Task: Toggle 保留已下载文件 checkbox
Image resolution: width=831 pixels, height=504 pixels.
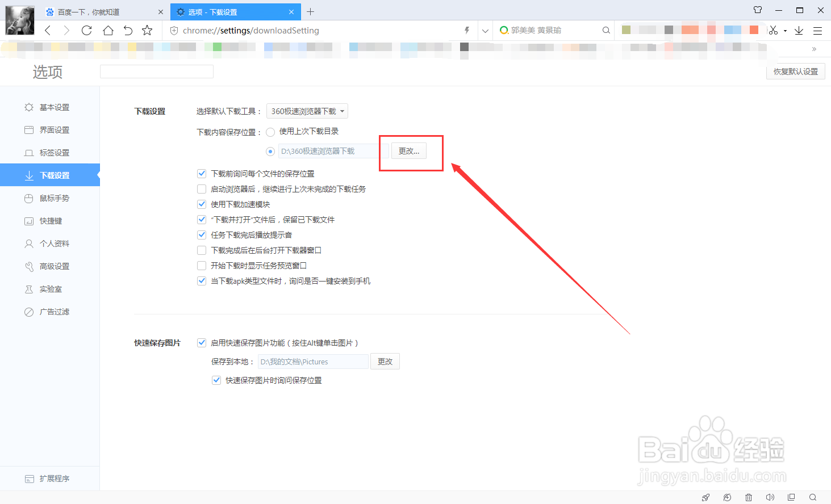Action: click(x=202, y=220)
